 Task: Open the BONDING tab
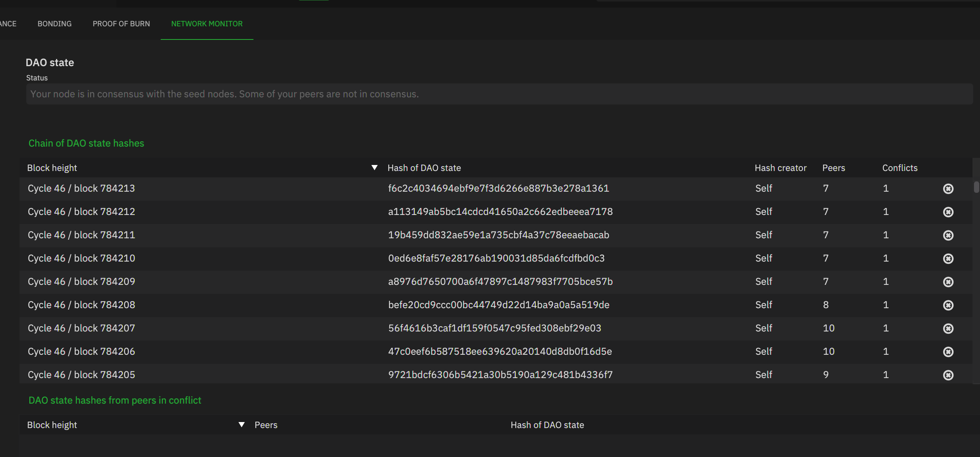54,24
